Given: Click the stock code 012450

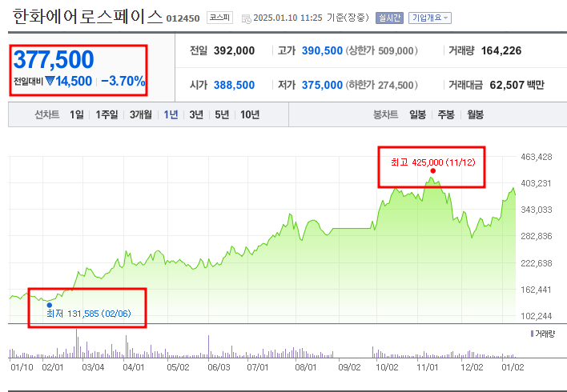Looking at the screenshot, I should [x=183, y=18].
